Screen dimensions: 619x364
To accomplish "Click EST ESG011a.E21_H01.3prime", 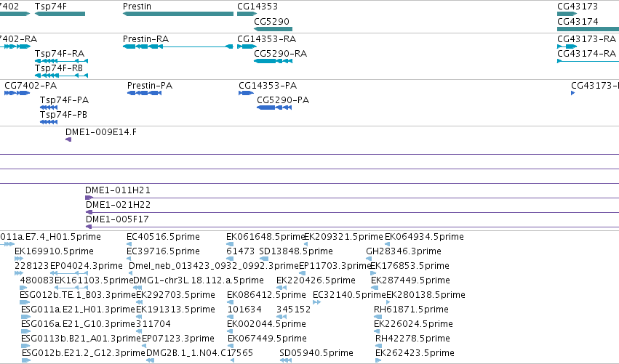I will click(78, 310).
